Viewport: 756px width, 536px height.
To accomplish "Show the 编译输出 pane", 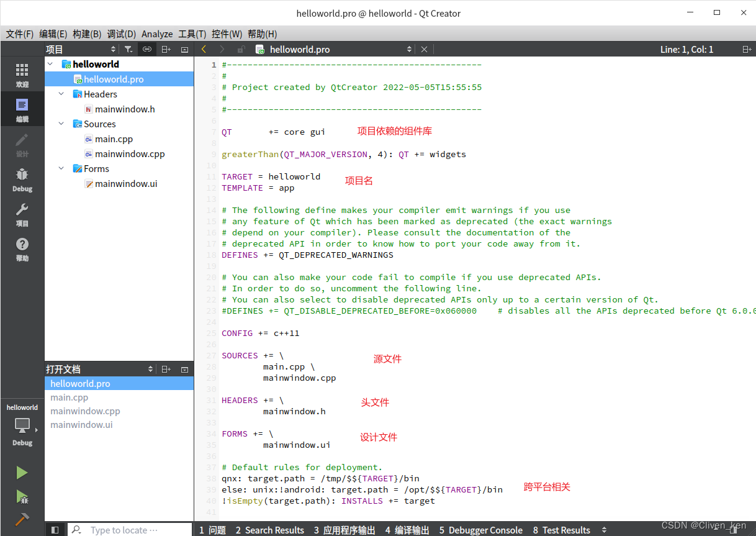I will point(407,530).
